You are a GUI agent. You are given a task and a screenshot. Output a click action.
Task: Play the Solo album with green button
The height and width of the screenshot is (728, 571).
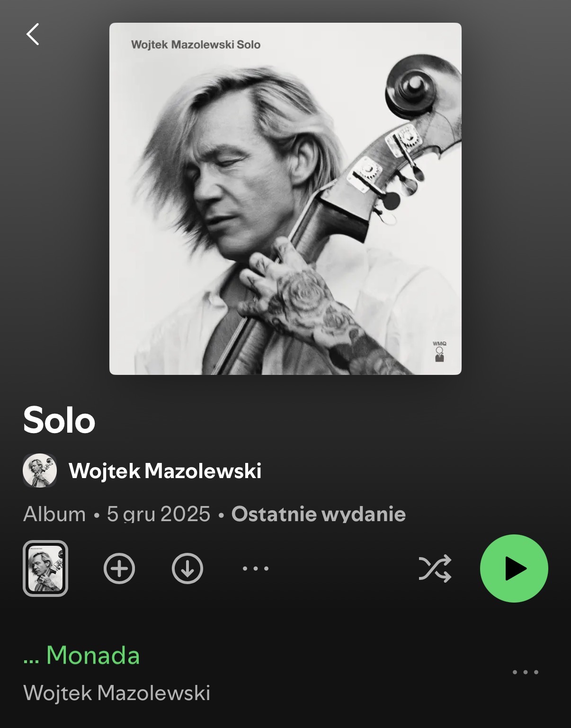pyautogui.click(x=514, y=568)
